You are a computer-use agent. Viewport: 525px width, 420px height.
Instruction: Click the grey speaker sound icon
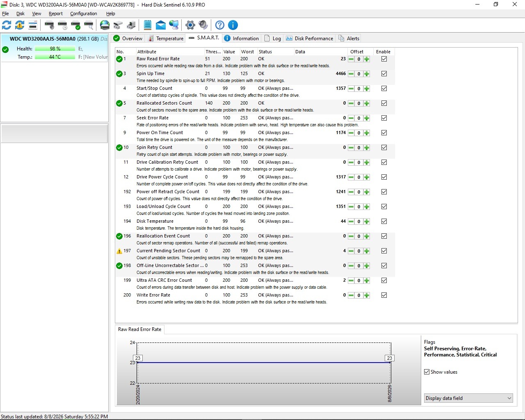point(203,25)
